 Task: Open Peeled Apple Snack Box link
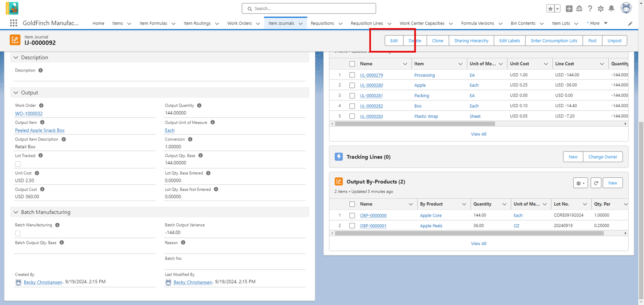(40, 130)
